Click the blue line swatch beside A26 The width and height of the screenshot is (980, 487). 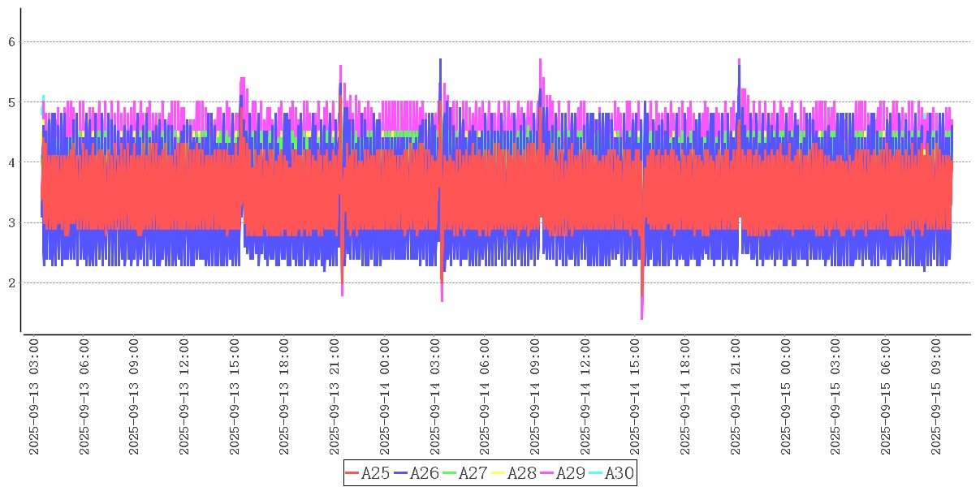tap(400, 473)
